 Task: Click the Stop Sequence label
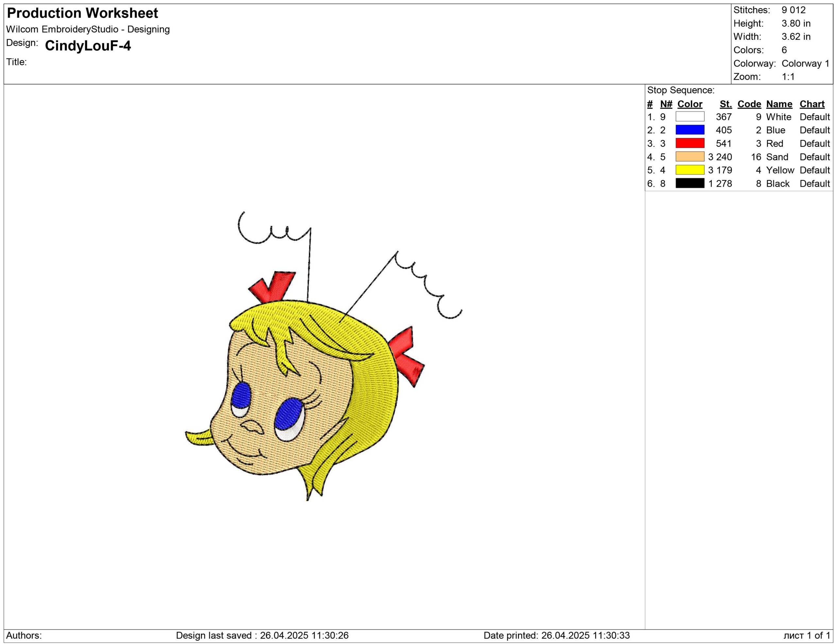681,90
